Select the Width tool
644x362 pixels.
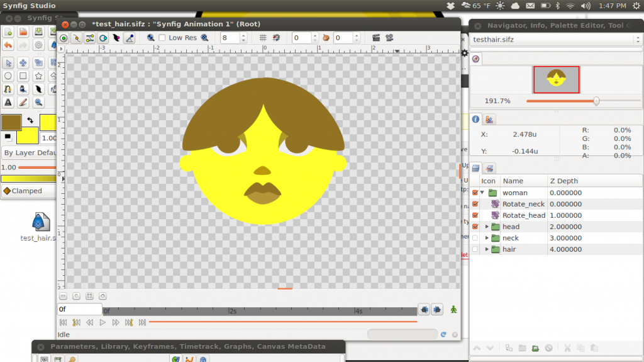coord(38,89)
